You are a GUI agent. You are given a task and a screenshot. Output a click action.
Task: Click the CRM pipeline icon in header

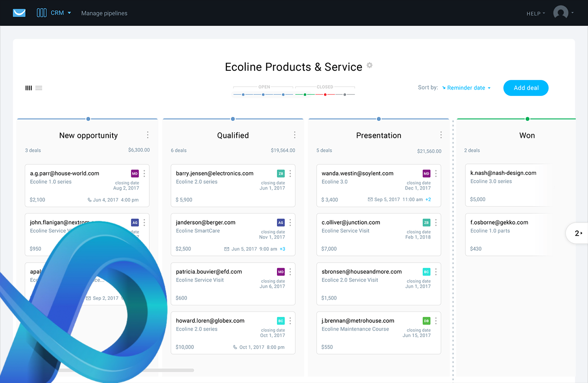42,13
